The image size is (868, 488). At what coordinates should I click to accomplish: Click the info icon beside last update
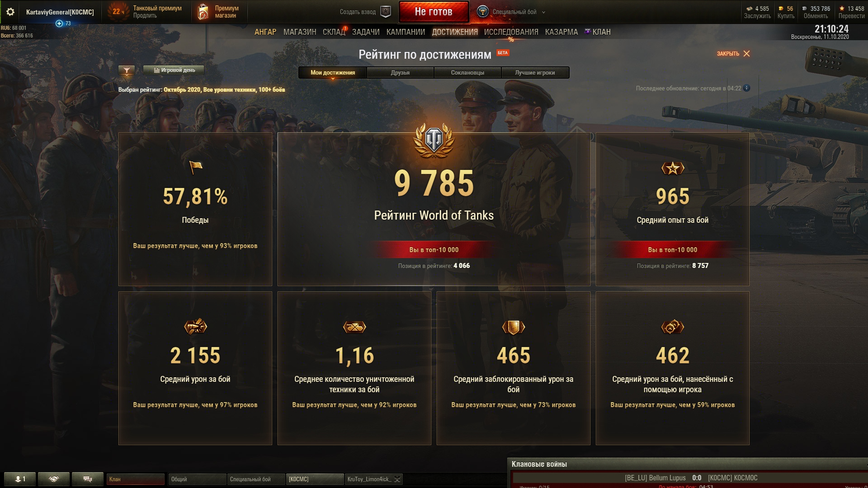[747, 88]
